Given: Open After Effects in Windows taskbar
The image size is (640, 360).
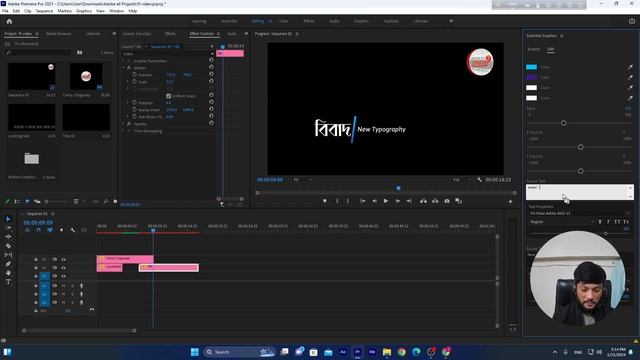Looking at the screenshot, I should point(343,352).
